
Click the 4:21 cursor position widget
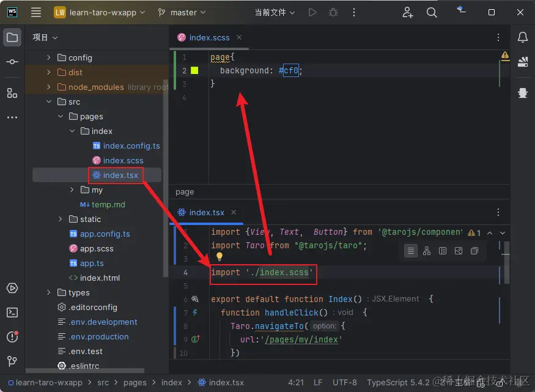pyautogui.click(x=296, y=382)
